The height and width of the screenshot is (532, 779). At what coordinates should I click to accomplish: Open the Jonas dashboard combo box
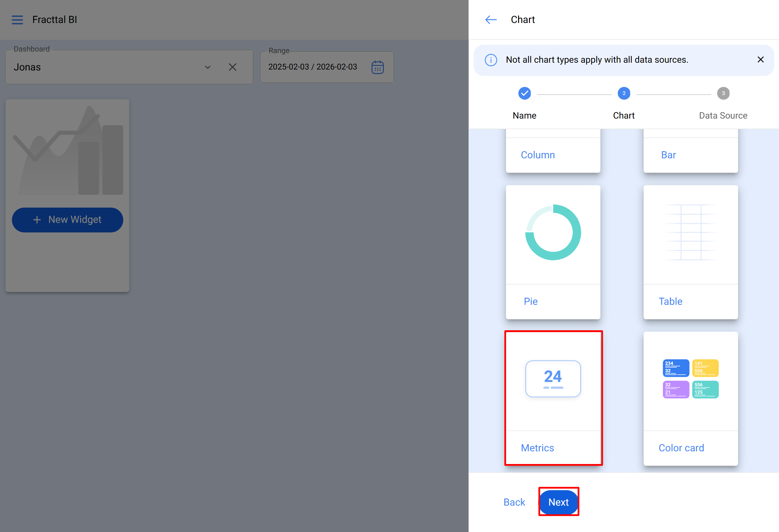coord(101,67)
